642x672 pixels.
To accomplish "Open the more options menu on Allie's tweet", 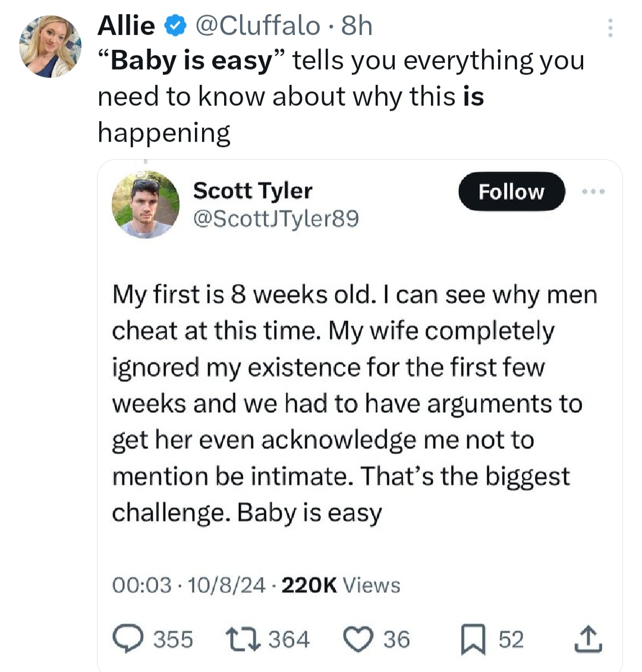I will pos(610,27).
